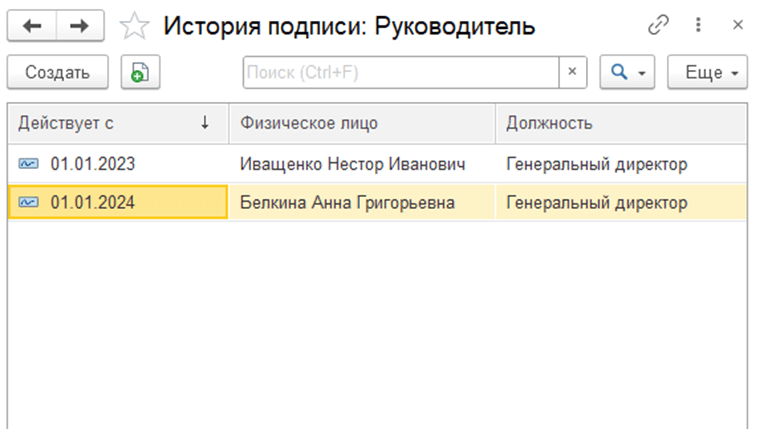Copy link using the chain icon
This screenshot has height=429, width=768.
(x=658, y=26)
